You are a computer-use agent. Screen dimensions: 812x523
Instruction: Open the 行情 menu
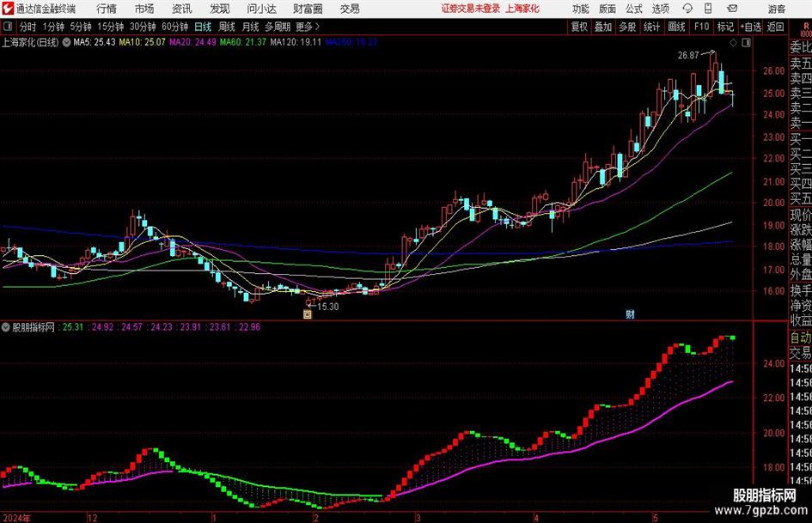(107, 9)
